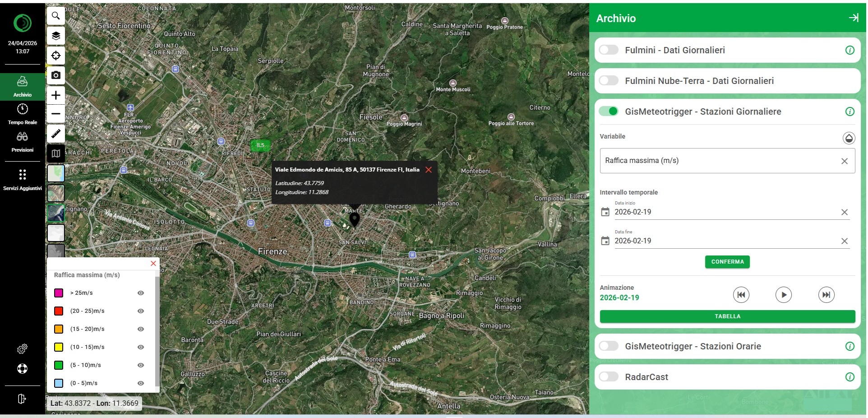Zoom in on the map
Viewport: 868px width, 418px height.
pyautogui.click(x=56, y=95)
